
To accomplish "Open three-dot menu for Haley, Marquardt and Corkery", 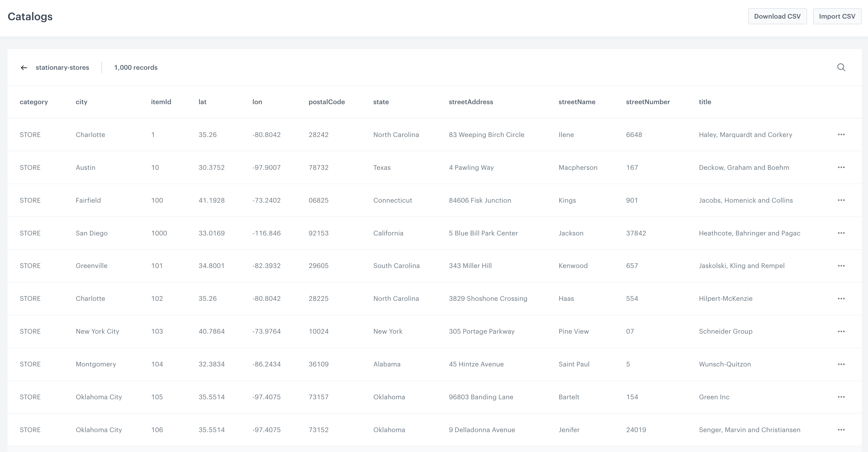I will (841, 134).
